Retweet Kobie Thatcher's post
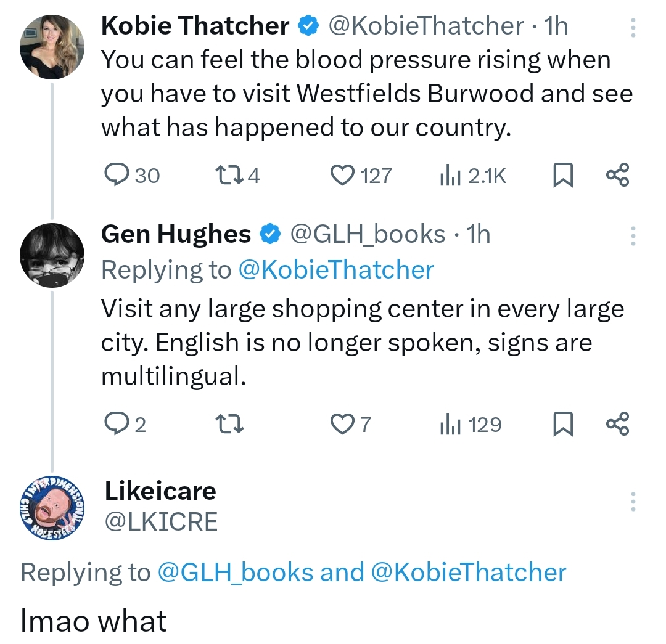 click(x=231, y=176)
